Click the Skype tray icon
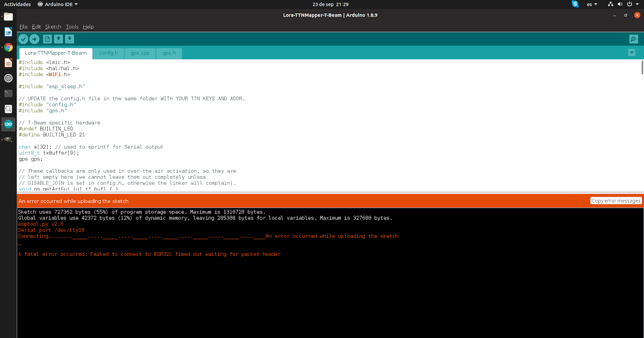644x338 pixels. pyautogui.click(x=575, y=4)
